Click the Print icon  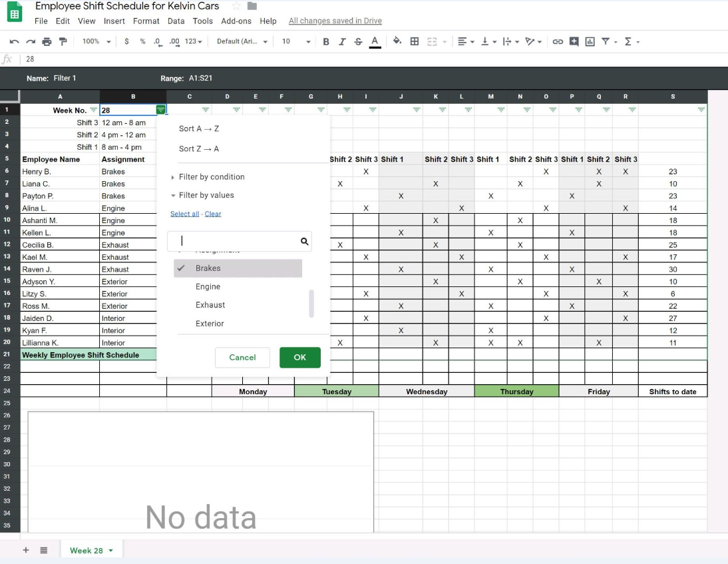coord(47,42)
